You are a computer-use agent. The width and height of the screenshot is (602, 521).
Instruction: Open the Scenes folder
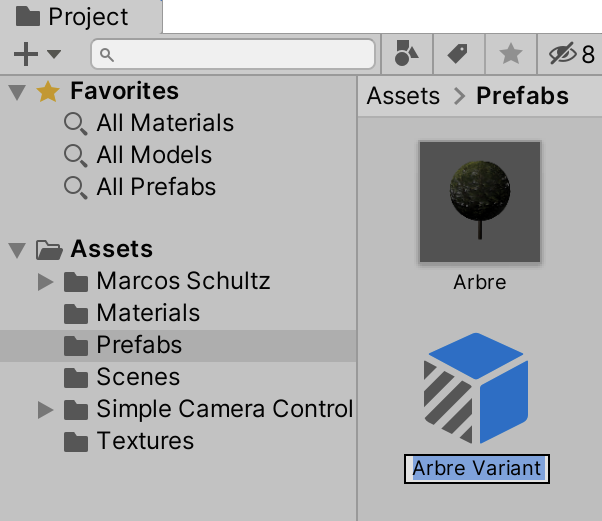pos(138,377)
